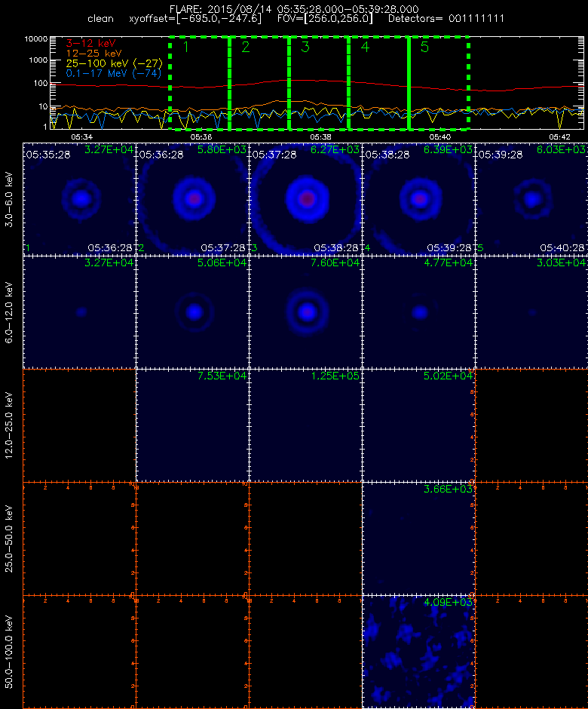Screen dimensions: 588x709
Task: Click the 100 count-rate axis label
Action: point(40,83)
